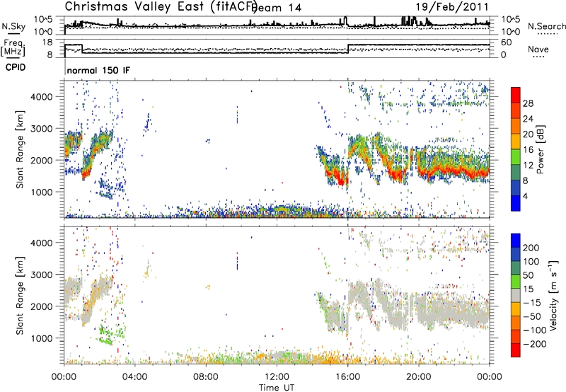Click the 24 label on Power colorbar
Viewport: 566px width, 392px height.
click(528, 119)
